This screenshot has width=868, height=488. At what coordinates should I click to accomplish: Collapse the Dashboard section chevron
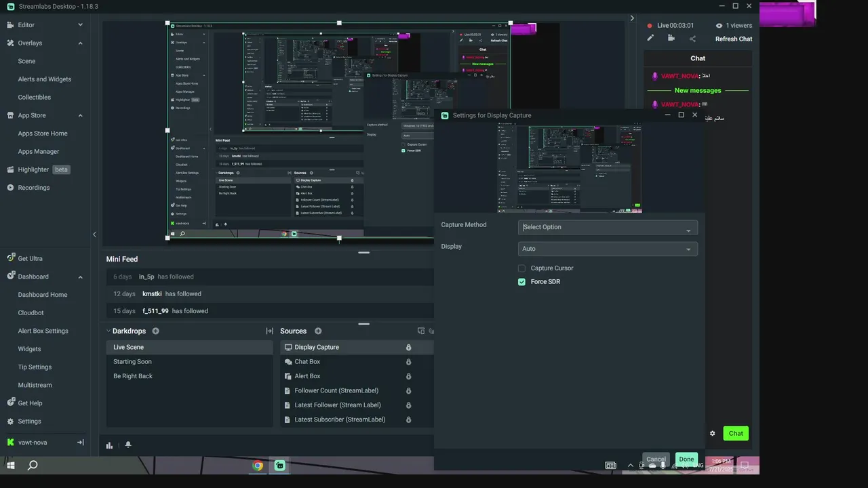click(80, 277)
